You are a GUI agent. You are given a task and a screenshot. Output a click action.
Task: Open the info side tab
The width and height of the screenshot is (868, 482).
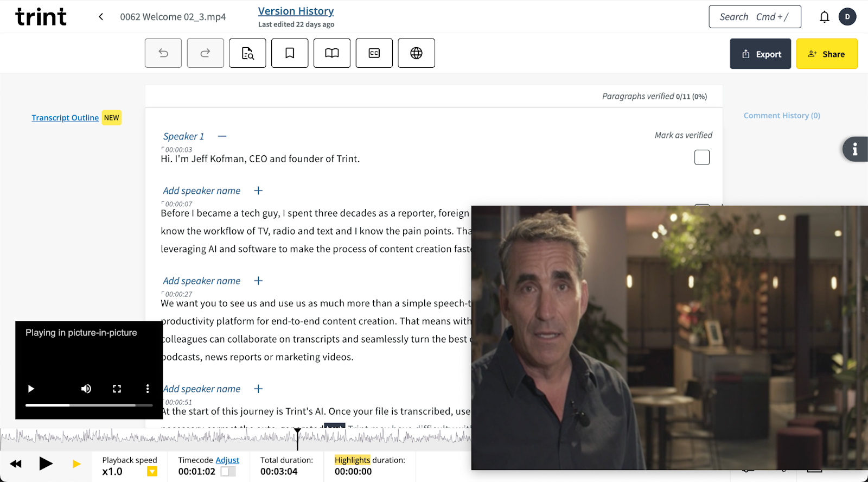pyautogui.click(x=855, y=149)
